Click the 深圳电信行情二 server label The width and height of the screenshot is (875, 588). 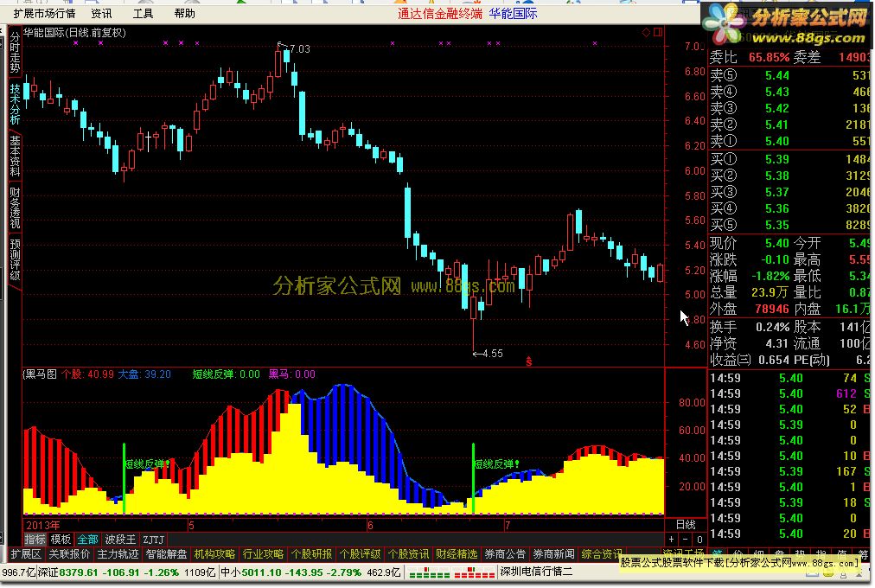pyautogui.click(x=537, y=572)
